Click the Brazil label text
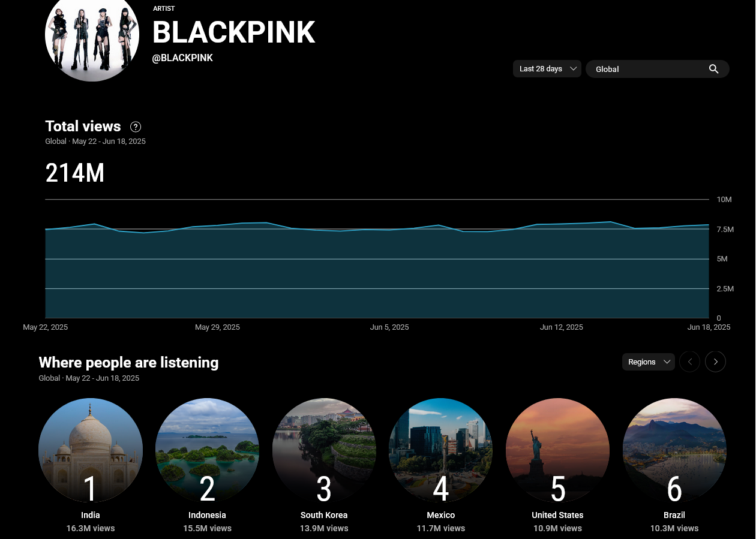The width and height of the screenshot is (756, 539). tap(674, 515)
